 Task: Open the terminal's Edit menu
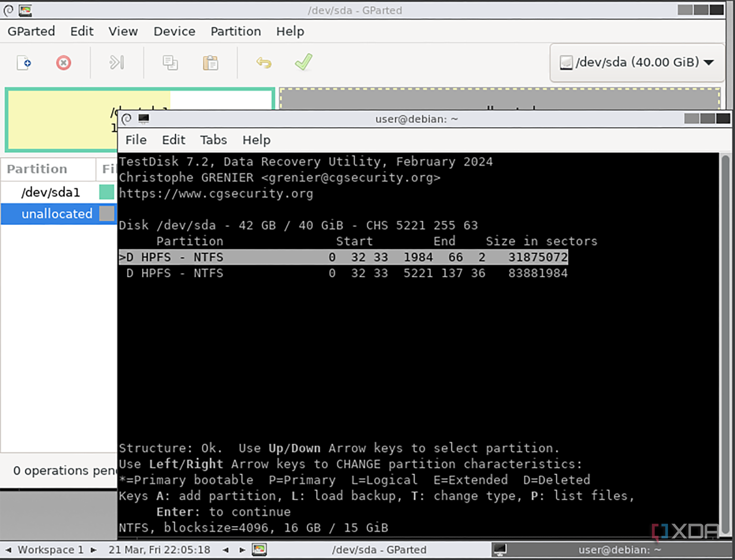(174, 140)
